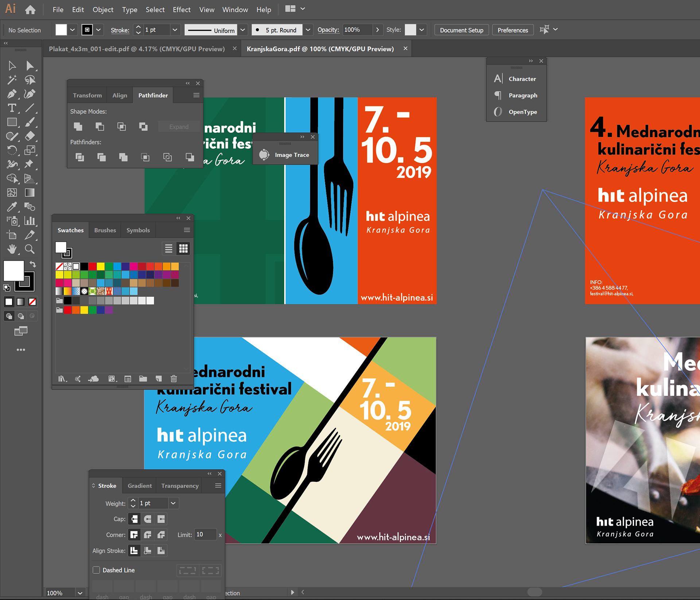The height and width of the screenshot is (600, 700).
Task: Select the Round Cap option
Action: click(x=148, y=519)
